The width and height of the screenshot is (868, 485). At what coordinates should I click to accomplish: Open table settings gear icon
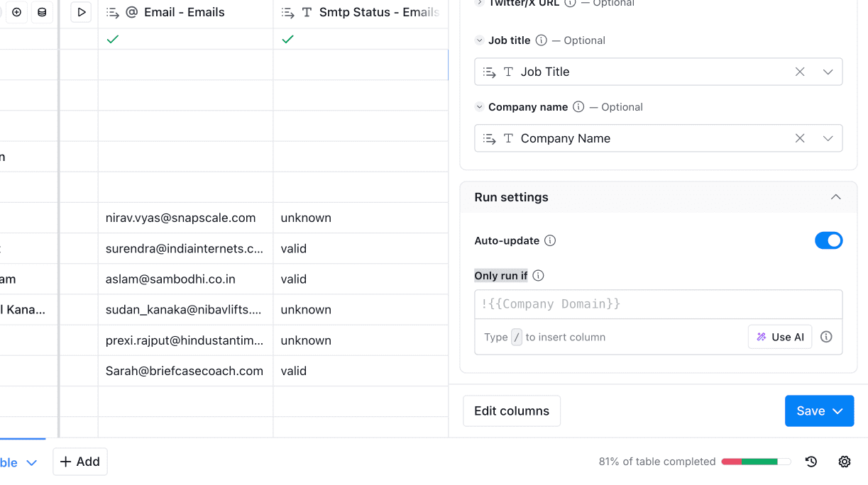845,462
